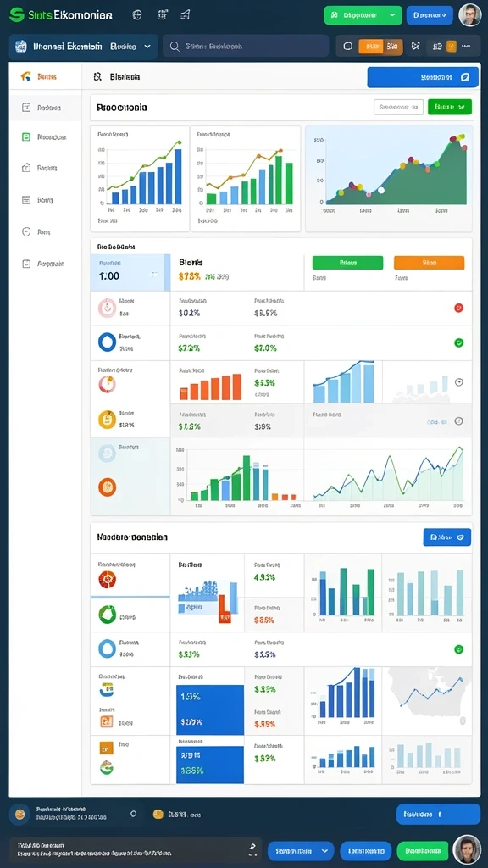Viewport: 488px width, 868px height.
Task: Click the blue pill button in bottom bar
Action: pyautogui.click(x=366, y=850)
